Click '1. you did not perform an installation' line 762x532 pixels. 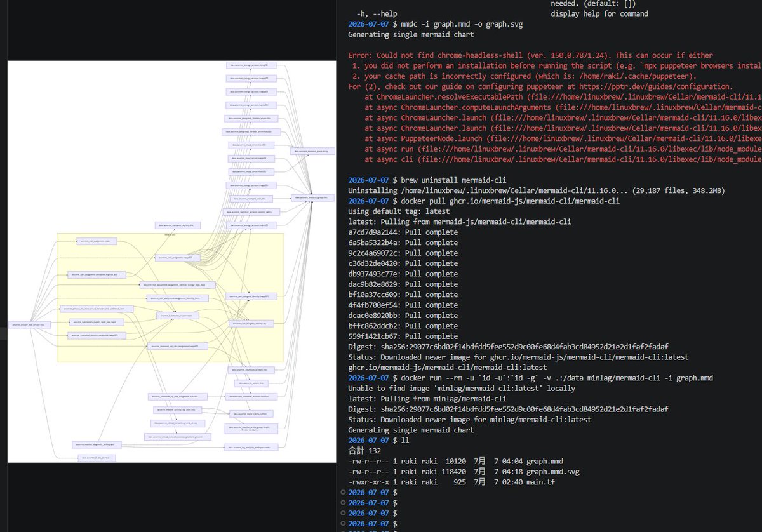558,65
